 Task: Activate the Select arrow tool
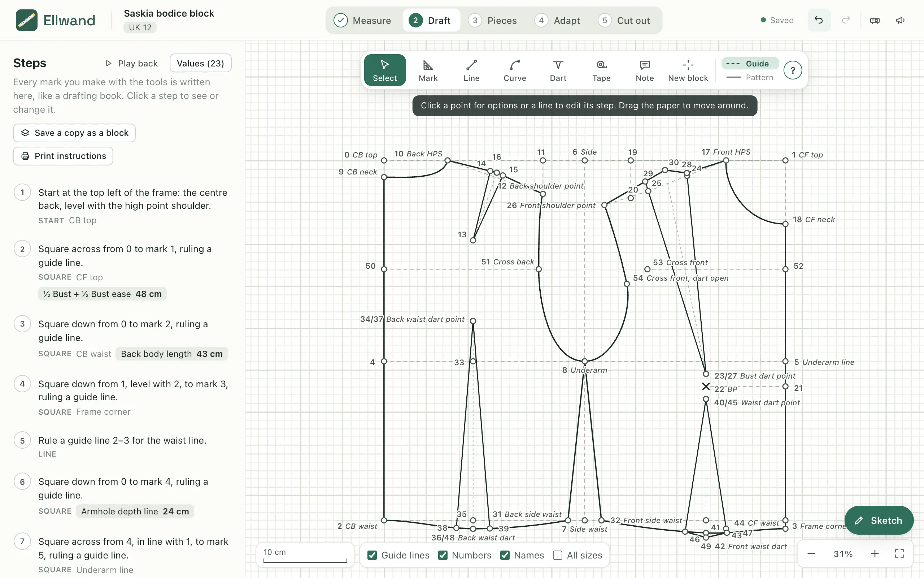pyautogui.click(x=385, y=70)
